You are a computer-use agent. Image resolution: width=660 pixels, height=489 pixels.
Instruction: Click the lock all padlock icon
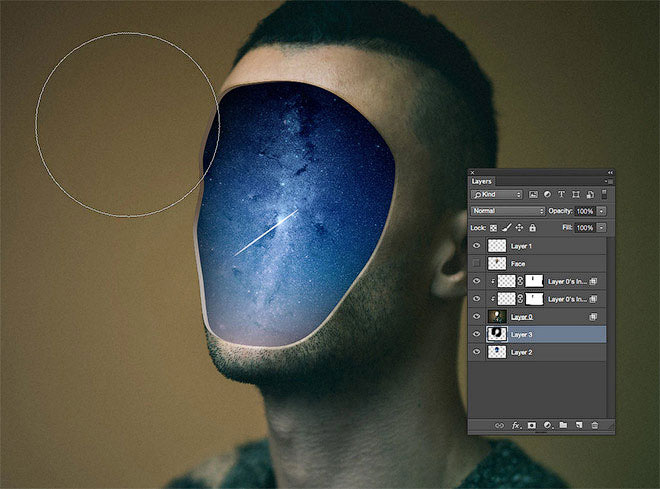click(x=532, y=228)
